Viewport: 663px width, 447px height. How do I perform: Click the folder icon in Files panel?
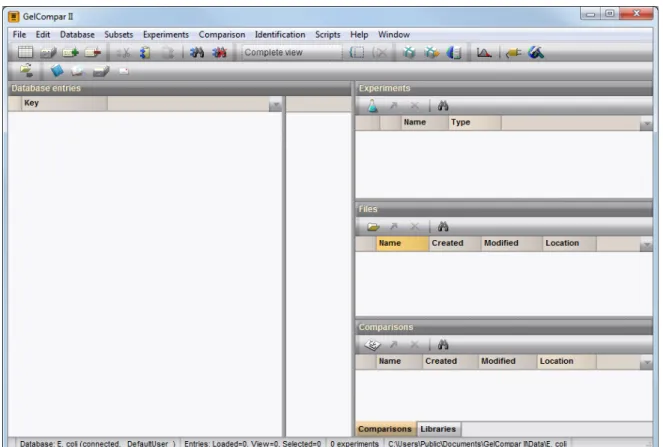tap(373, 227)
